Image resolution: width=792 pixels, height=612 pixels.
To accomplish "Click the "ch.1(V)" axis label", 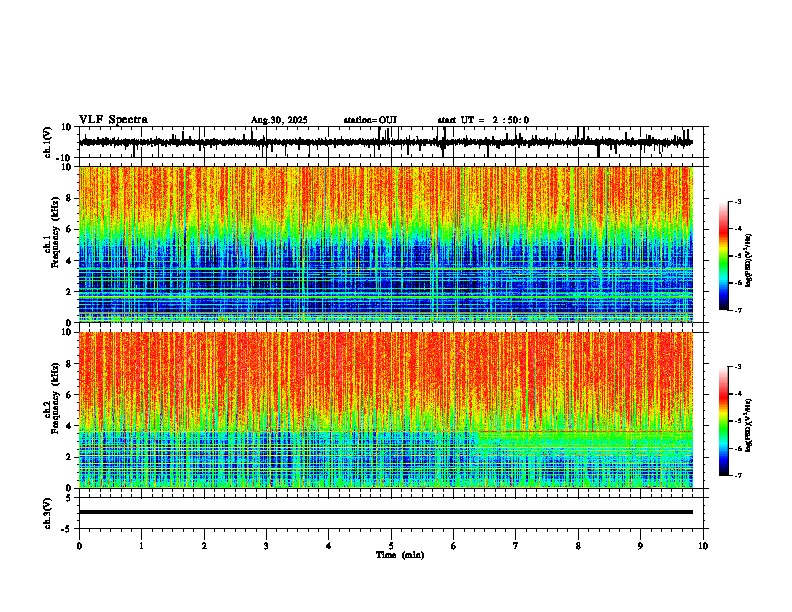I will coord(48,142).
